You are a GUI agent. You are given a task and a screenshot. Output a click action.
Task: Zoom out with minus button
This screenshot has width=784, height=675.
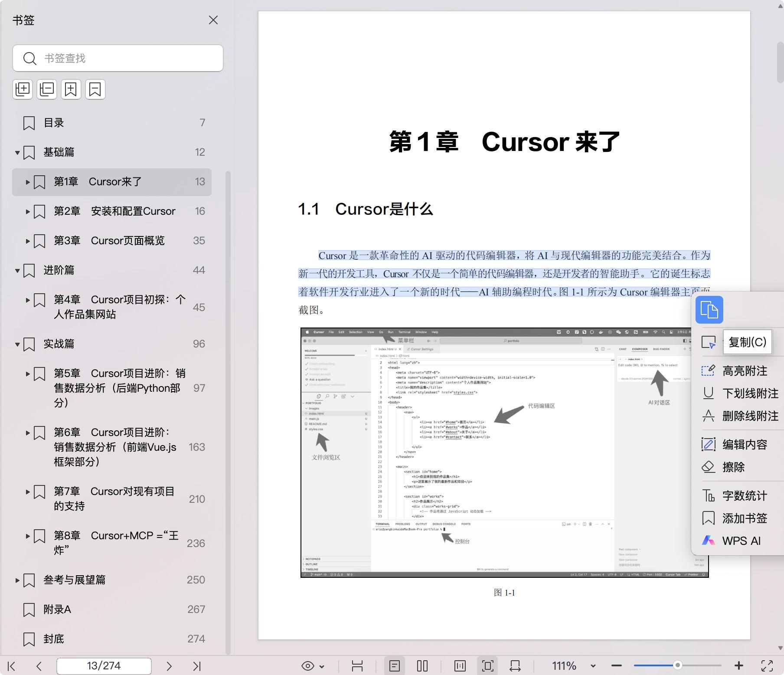(617, 665)
